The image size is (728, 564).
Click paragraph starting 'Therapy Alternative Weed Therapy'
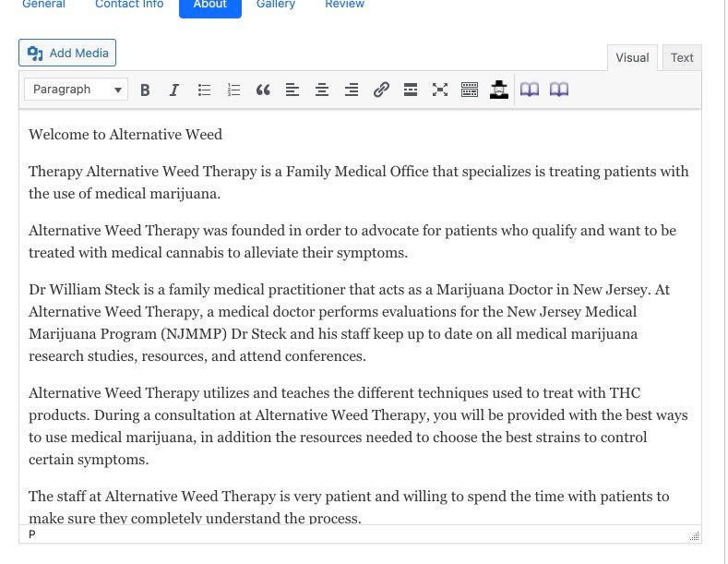358,183
